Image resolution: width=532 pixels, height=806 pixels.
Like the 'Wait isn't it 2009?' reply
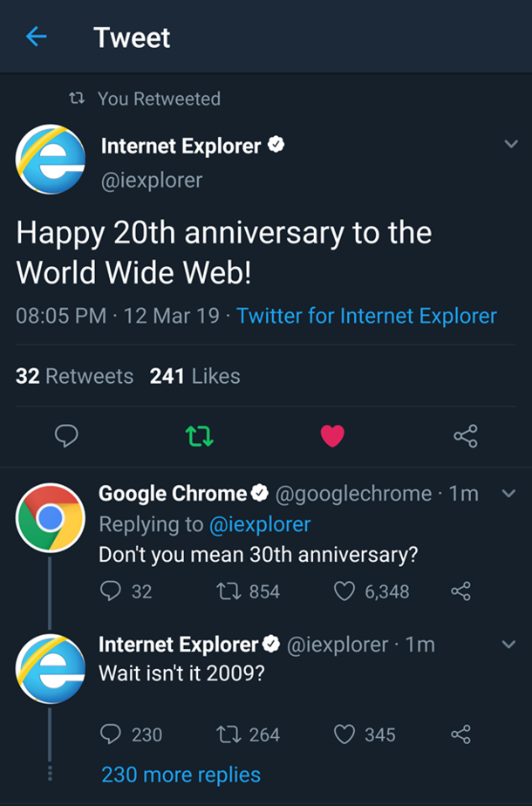pos(365,734)
